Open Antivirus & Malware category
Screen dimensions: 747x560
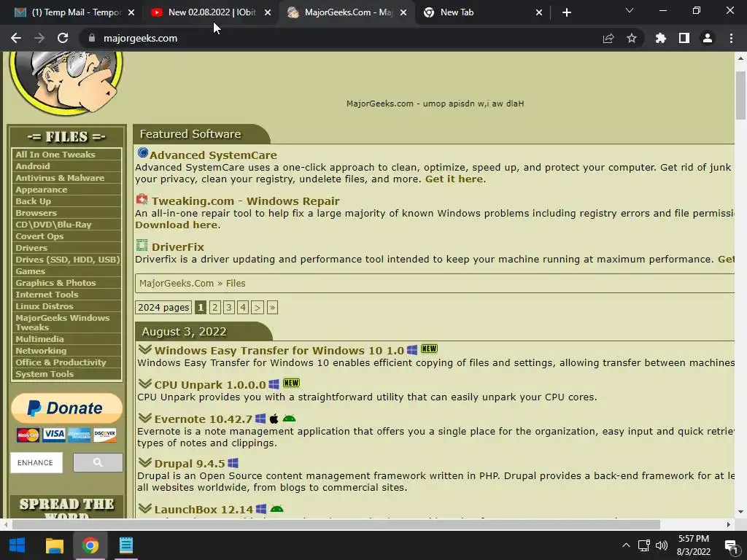60,178
